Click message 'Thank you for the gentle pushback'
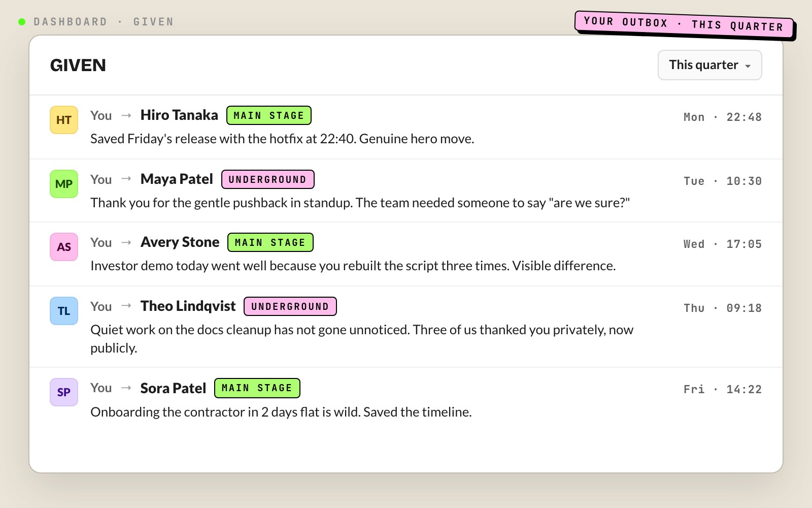 pyautogui.click(x=360, y=203)
